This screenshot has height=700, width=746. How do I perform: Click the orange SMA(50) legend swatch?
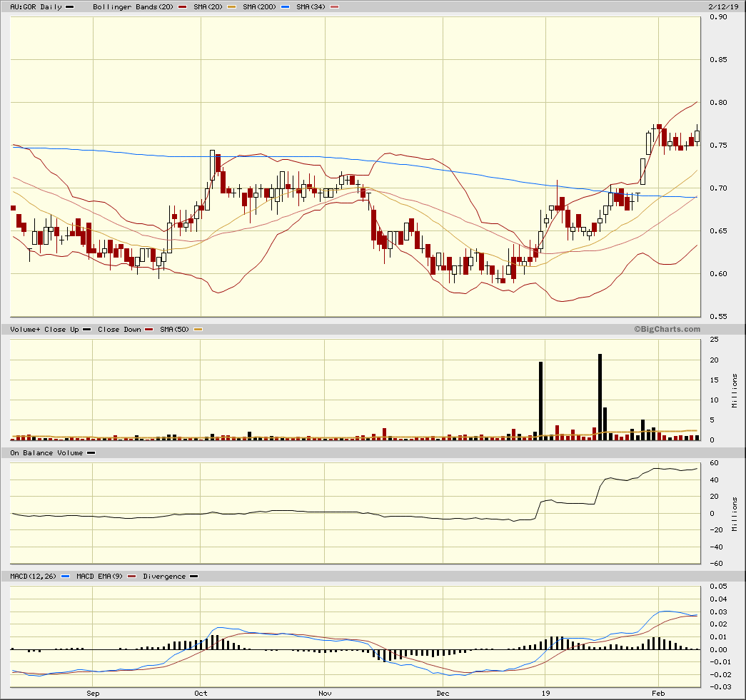[198, 330]
